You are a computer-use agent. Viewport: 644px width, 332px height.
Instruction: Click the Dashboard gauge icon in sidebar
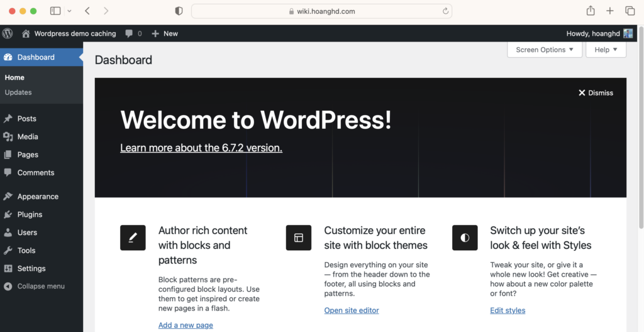click(x=8, y=57)
